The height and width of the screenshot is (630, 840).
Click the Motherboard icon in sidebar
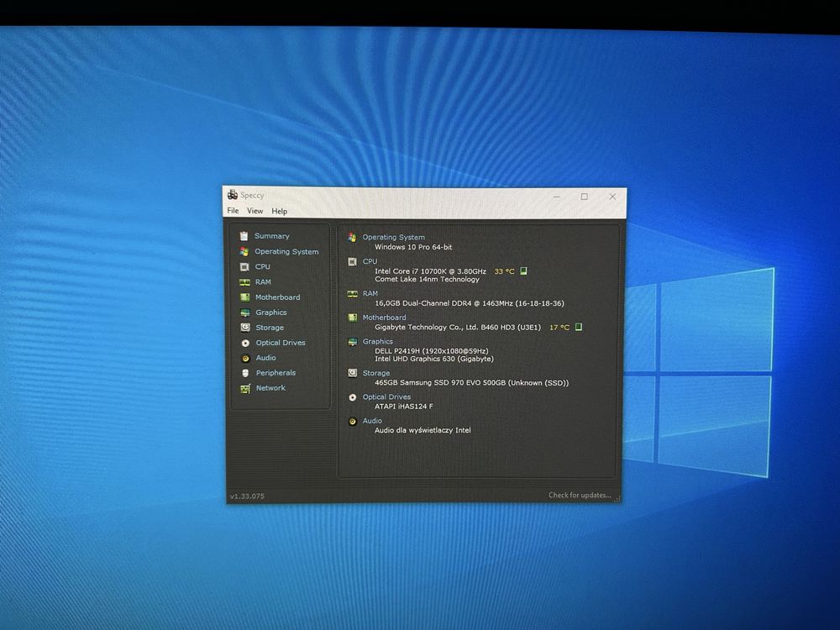244,297
